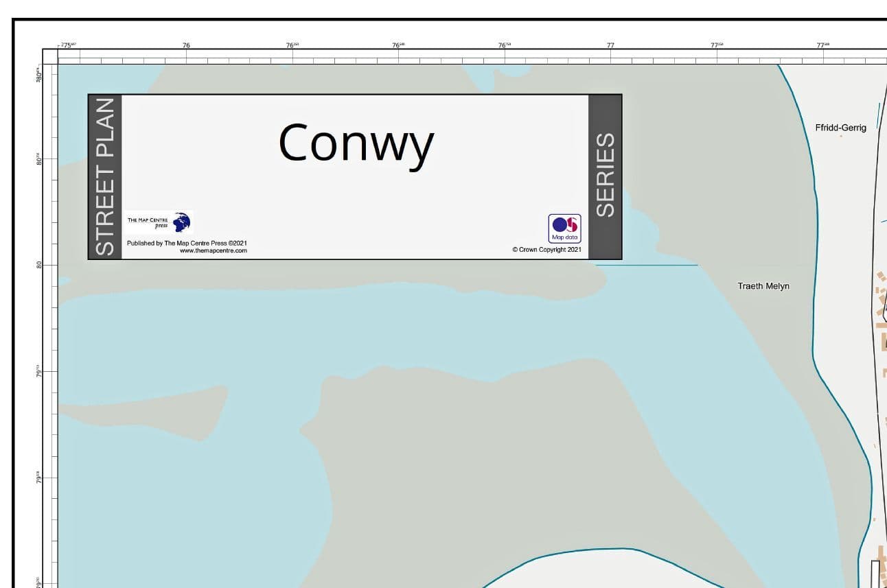Open the www.themapcentre.com link
The height and width of the screenshot is (588, 887).
(213, 251)
